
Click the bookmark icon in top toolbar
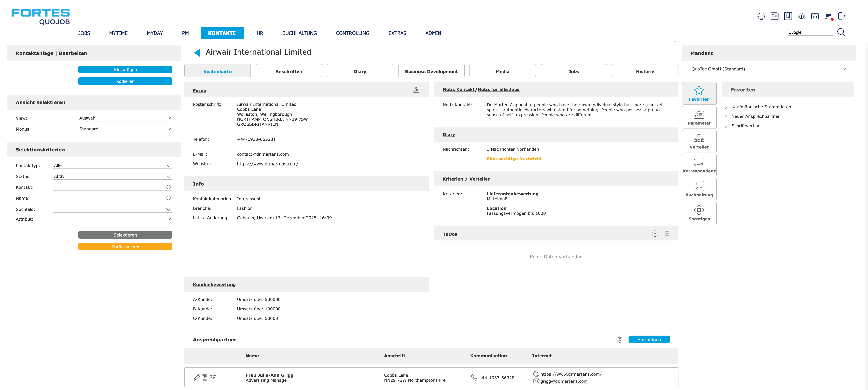click(788, 16)
